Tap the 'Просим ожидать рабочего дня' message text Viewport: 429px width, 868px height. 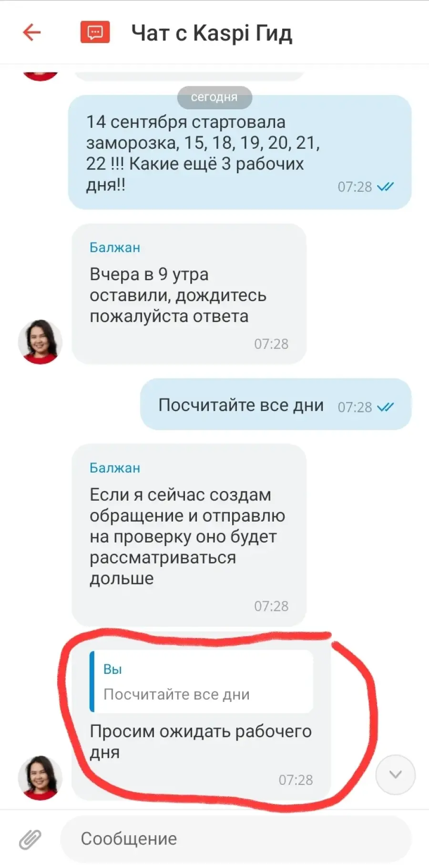pos(201,742)
